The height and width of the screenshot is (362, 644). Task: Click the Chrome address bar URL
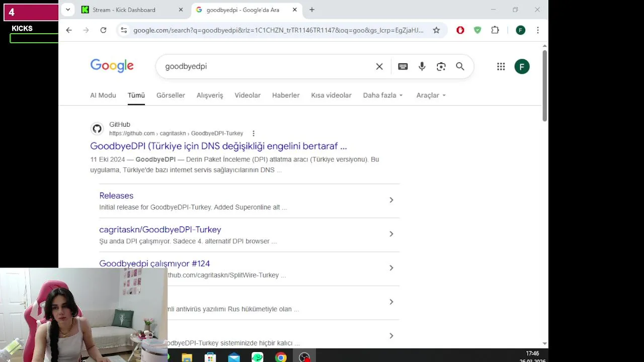[278, 30]
